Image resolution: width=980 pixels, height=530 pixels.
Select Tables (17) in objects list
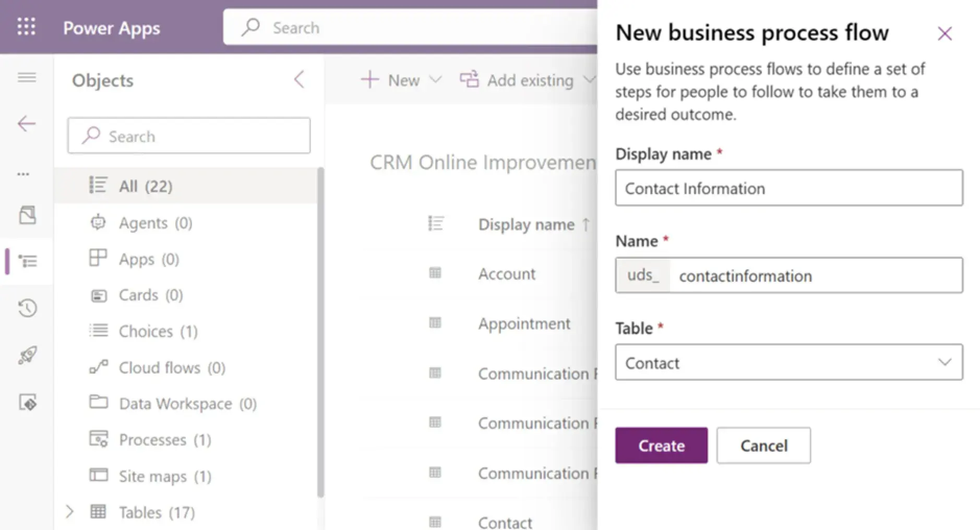pos(186,512)
